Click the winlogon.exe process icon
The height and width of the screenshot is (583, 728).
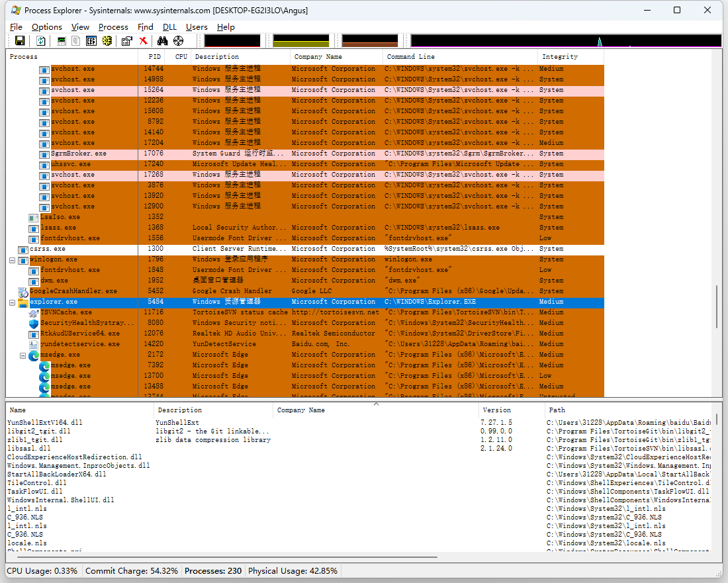(x=23, y=261)
